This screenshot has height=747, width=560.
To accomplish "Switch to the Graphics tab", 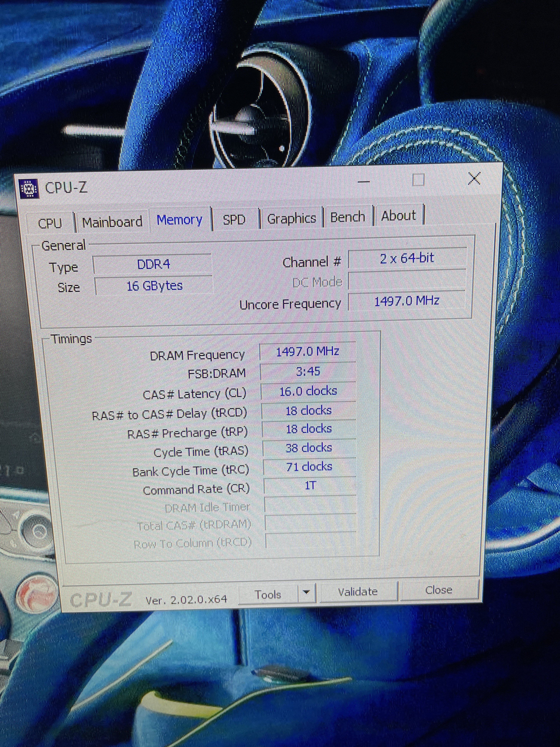I will (292, 218).
